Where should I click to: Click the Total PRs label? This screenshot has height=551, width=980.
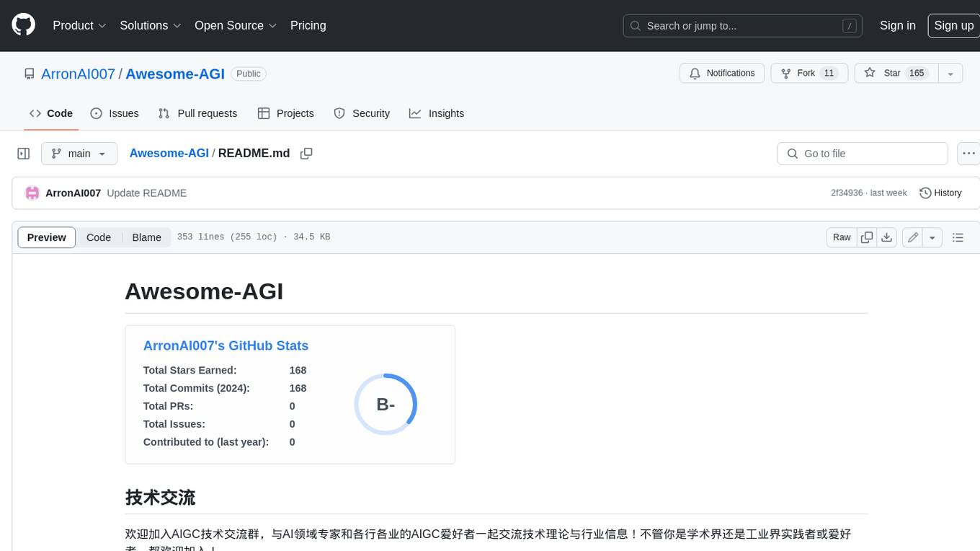pos(168,406)
